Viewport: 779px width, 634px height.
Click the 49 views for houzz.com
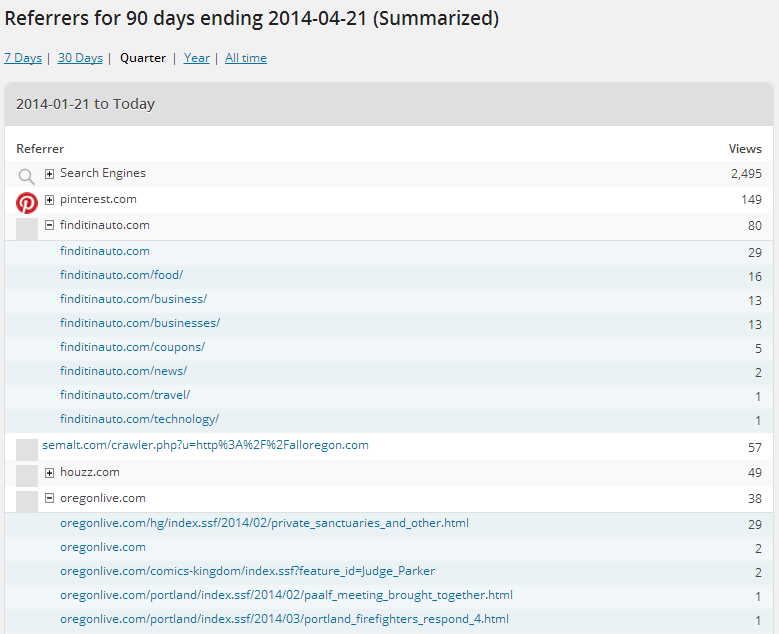pyautogui.click(x=755, y=473)
